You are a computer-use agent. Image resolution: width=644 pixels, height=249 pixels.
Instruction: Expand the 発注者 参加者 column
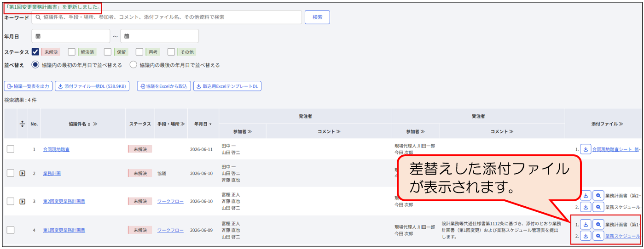click(250, 131)
